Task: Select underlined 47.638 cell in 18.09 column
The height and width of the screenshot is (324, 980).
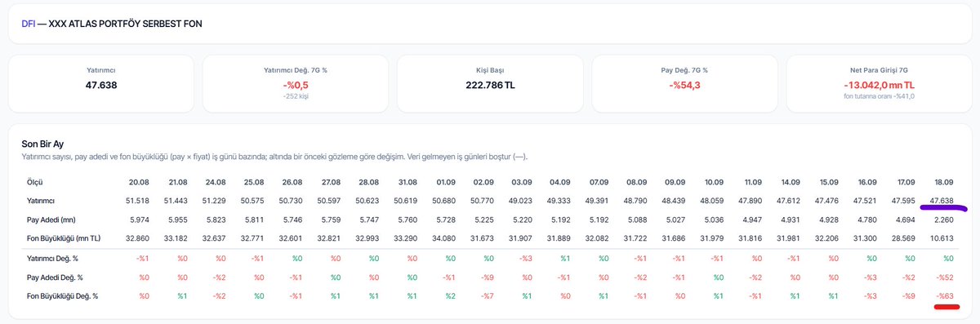Action: pos(942,200)
